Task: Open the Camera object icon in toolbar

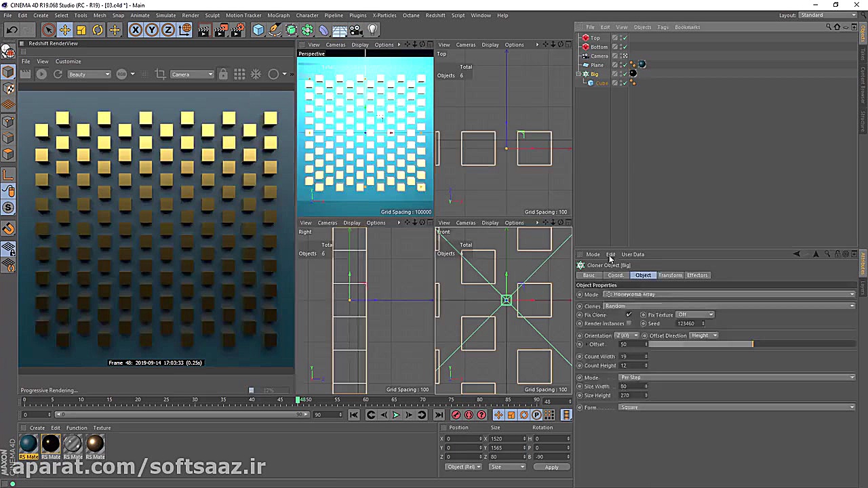Action: (356, 30)
